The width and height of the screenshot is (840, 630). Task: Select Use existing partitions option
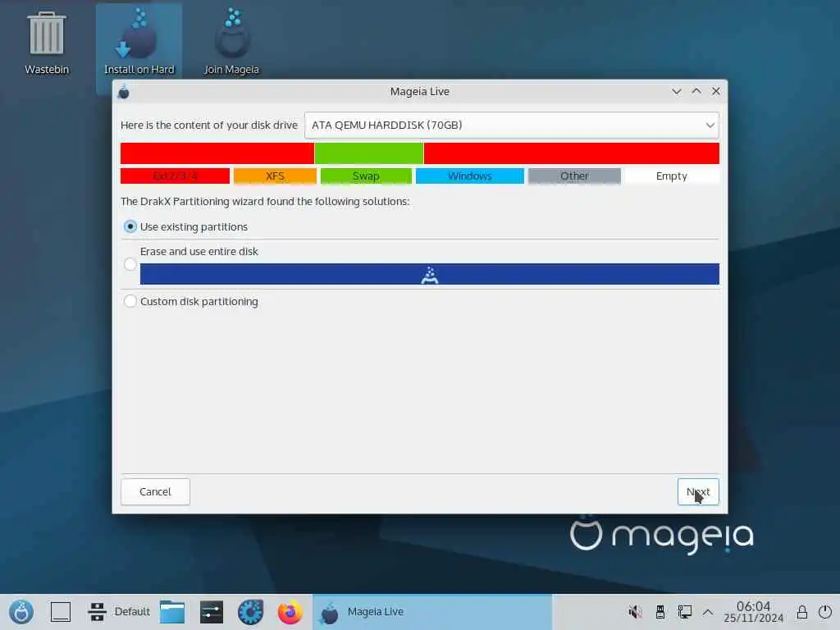[130, 226]
